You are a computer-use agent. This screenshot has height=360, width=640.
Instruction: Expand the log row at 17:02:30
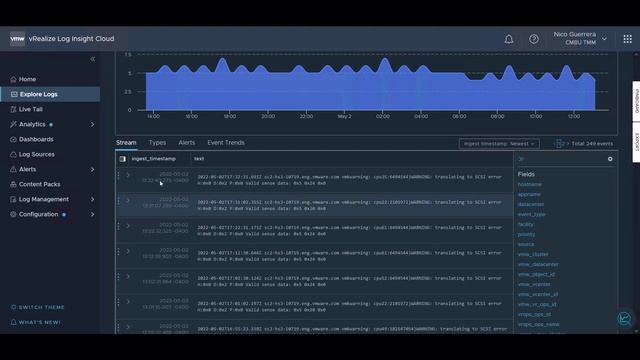click(x=128, y=276)
